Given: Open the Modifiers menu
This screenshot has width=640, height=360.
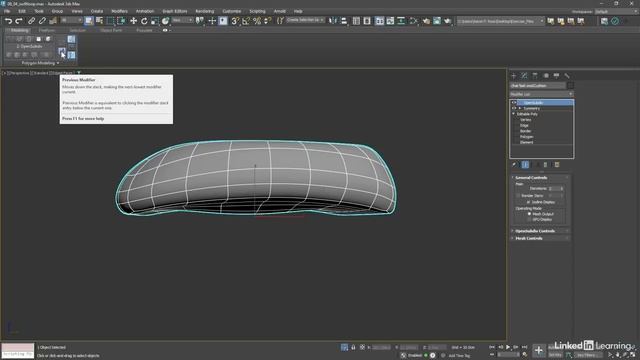Looking at the screenshot, I should pyautogui.click(x=119, y=11).
